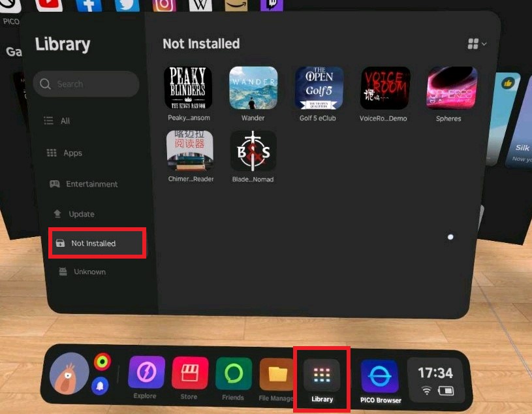Click the Library dock icon
Image resolution: width=532 pixels, height=414 pixels.
coord(322,375)
